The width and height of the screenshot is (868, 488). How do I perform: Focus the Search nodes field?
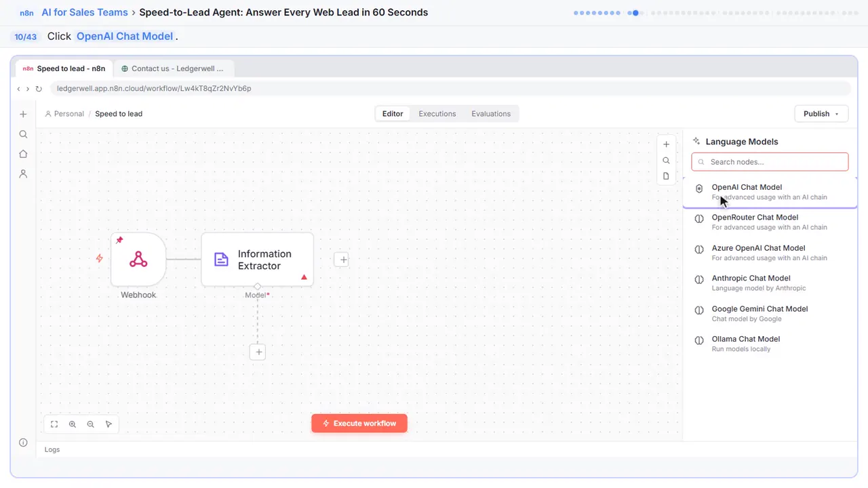point(770,162)
